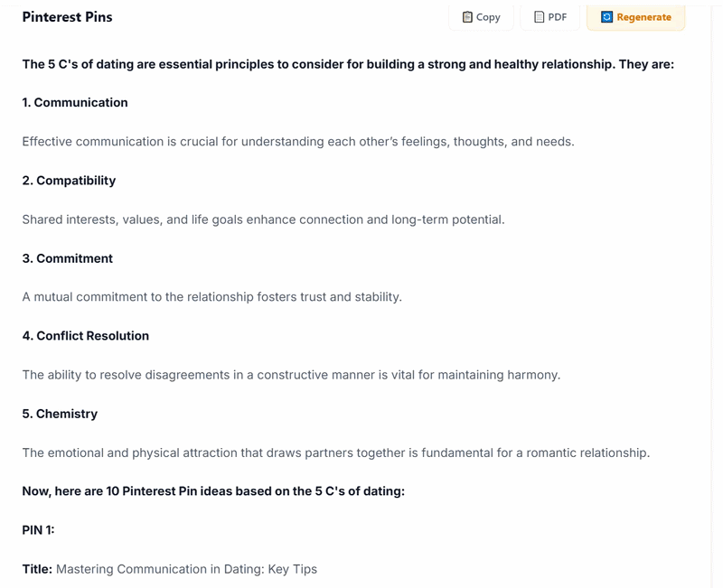This screenshot has width=723, height=588.
Task: Click the PDF document icon
Action: tap(539, 17)
